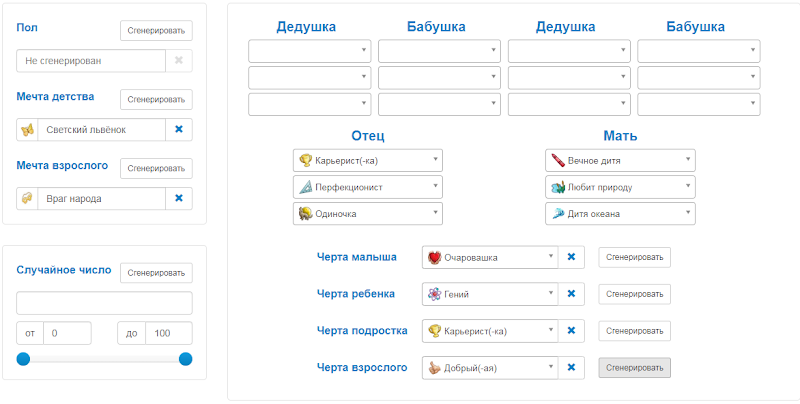Click the Случайное число label

tap(64, 270)
